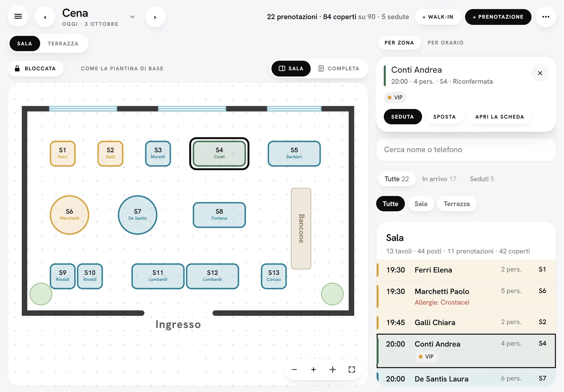564x392 pixels.
Task: Select table S8 Fontana on the plan
Action: point(219,215)
